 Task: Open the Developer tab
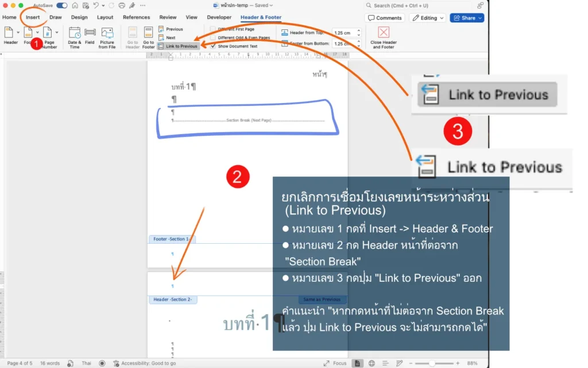point(219,17)
